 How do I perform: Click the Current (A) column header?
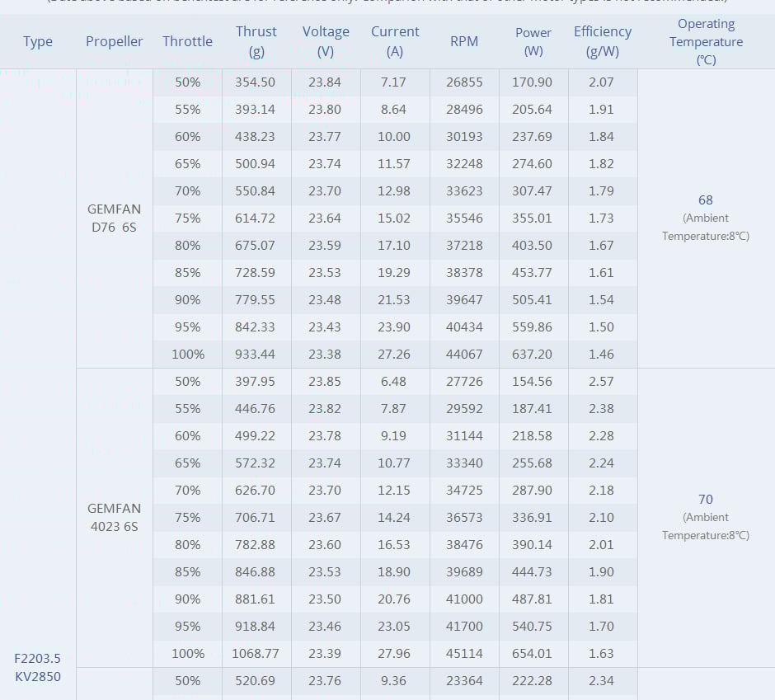point(395,41)
